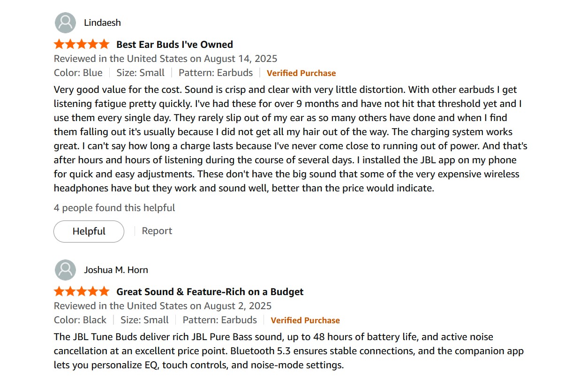
Task: Click Lindaesh's profile avatar icon
Action: pyautogui.click(x=65, y=23)
